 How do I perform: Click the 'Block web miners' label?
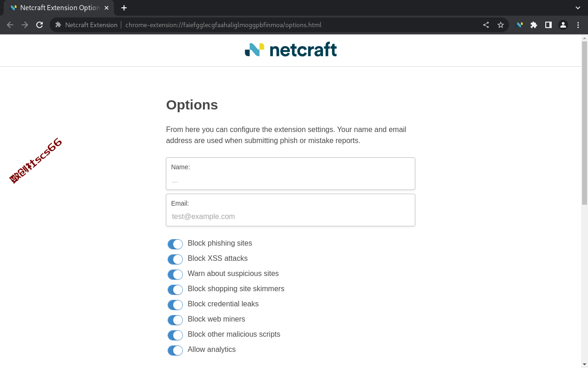[x=216, y=319]
